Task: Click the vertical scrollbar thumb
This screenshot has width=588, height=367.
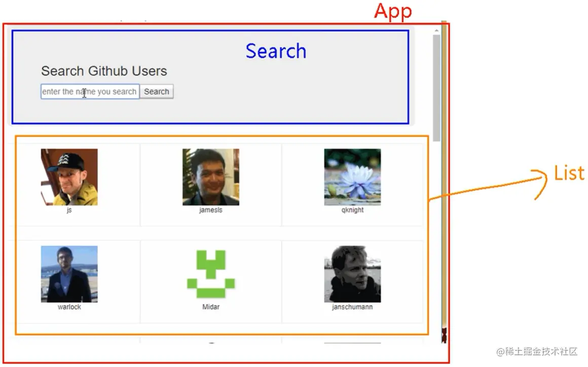Action: pyautogui.click(x=436, y=88)
